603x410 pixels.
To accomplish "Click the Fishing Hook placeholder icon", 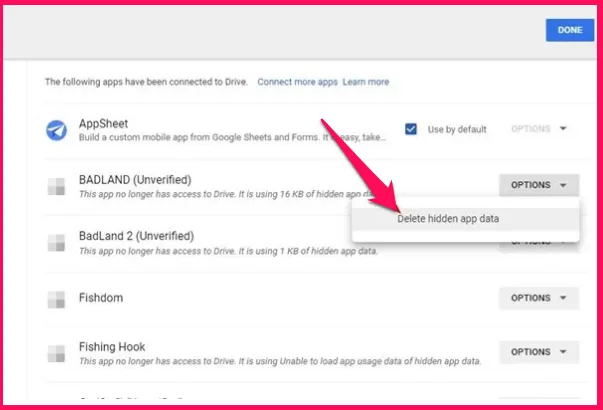I will coord(56,353).
